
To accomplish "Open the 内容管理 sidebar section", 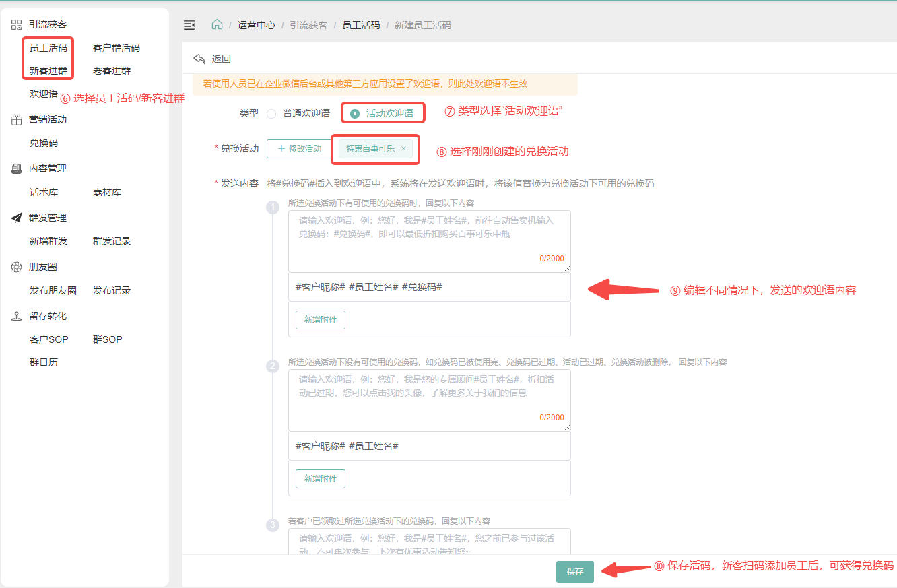I will pyautogui.click(x=47, y=169).
